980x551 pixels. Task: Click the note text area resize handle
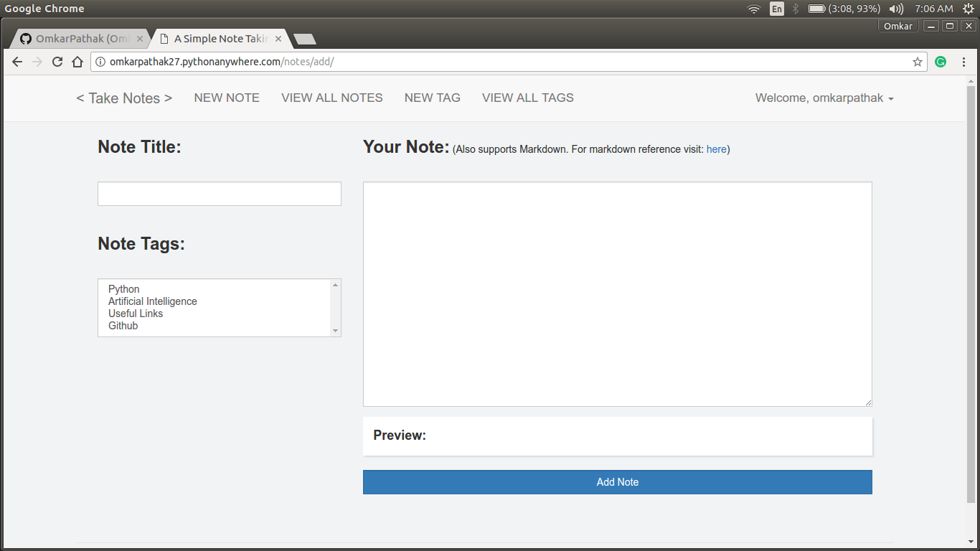click(x=868, y=402)
